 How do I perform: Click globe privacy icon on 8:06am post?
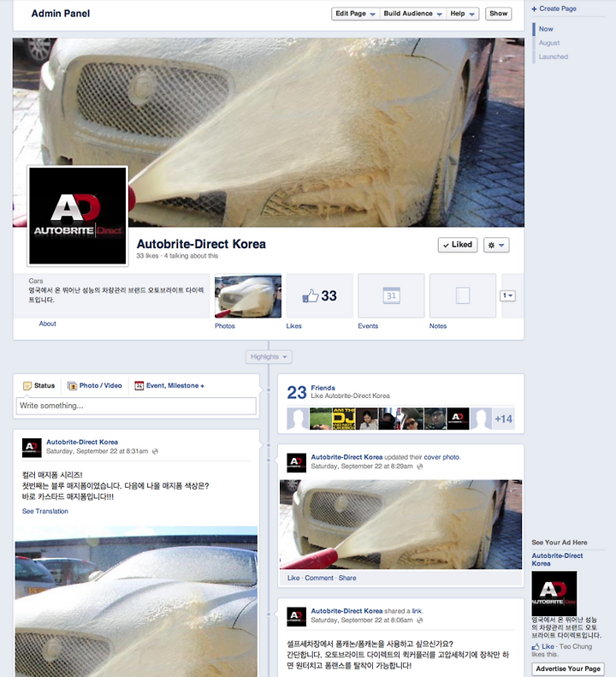pos(420,620)
